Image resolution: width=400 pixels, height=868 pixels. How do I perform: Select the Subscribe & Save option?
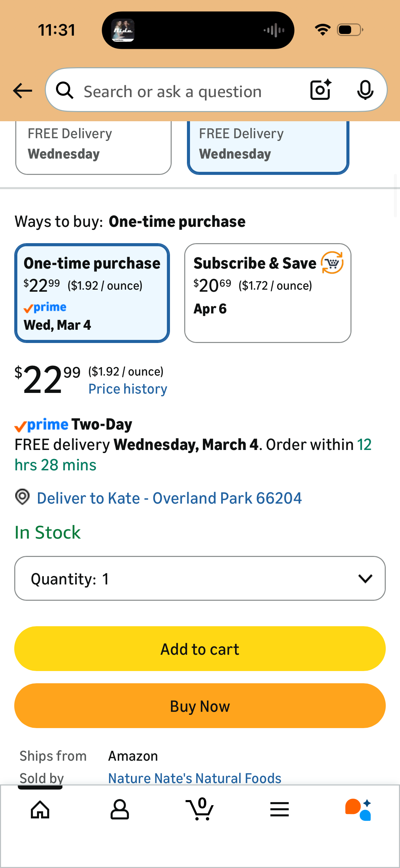coord(268,293)
